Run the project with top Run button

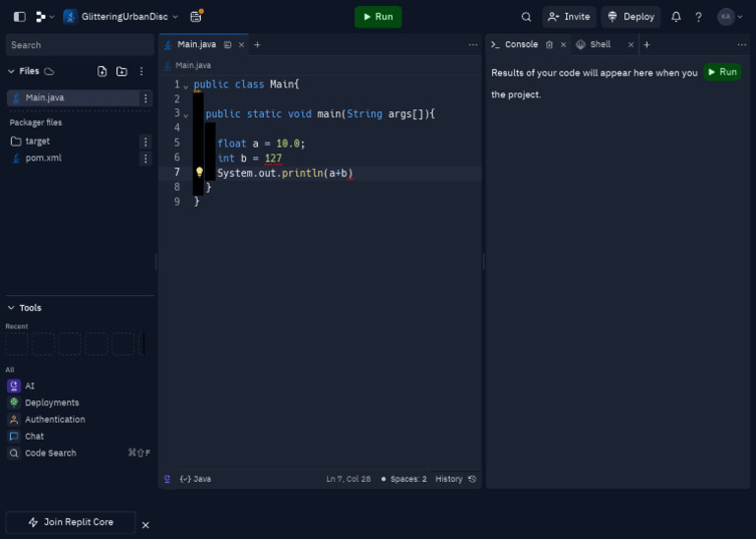[378, 17]
